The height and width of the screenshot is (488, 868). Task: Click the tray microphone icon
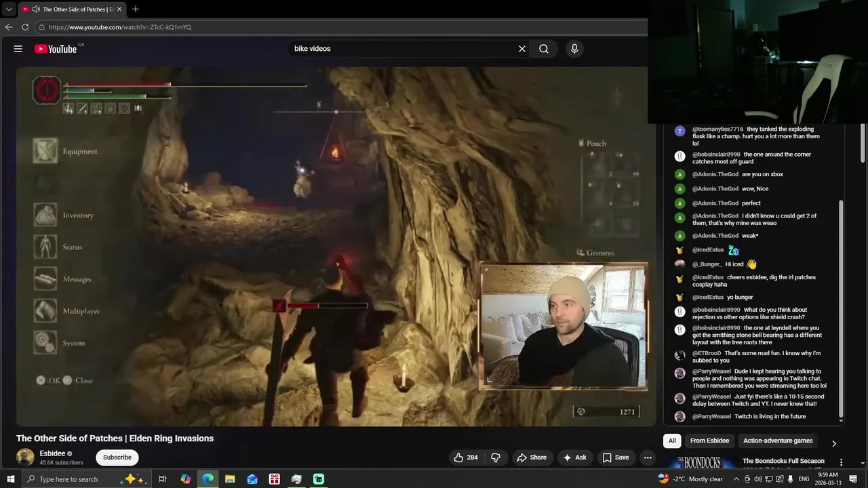[790, 479]
